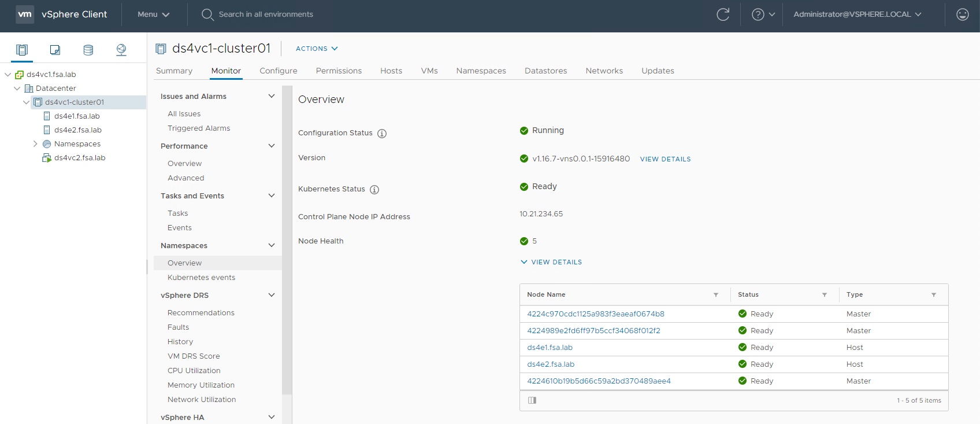Viewport: 980px width, 424px height.
Task: Switch to the Configure tab
Action: tap(279, 71)
